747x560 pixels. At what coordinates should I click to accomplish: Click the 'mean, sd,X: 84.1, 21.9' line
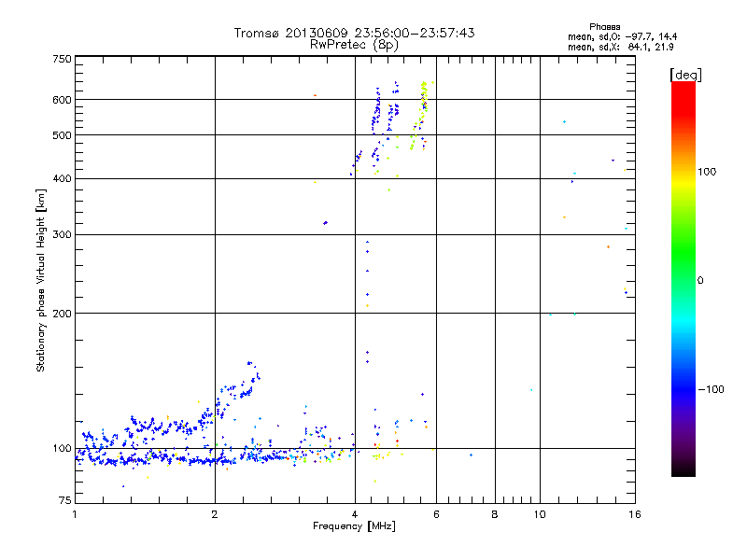tap(620, 47)
